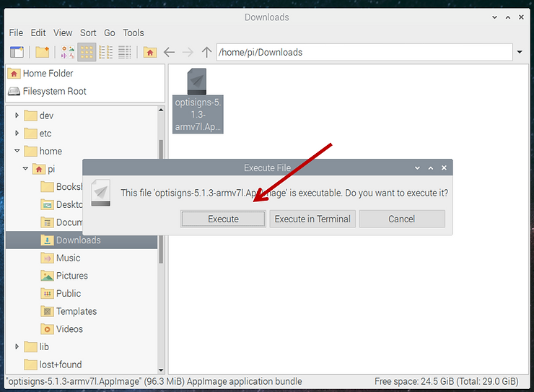Viewport: 534px width, 392px height.
Task: Click the /home/pi/Downloads path field
Action: click(364, 52)
